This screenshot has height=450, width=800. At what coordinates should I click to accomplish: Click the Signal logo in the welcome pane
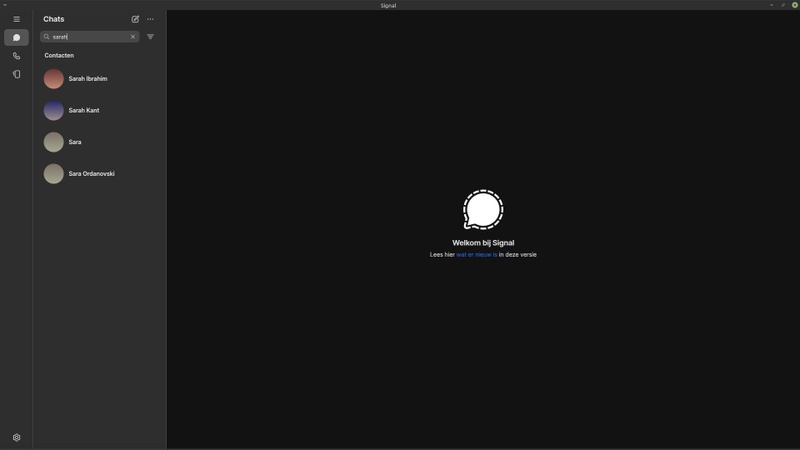483,210
